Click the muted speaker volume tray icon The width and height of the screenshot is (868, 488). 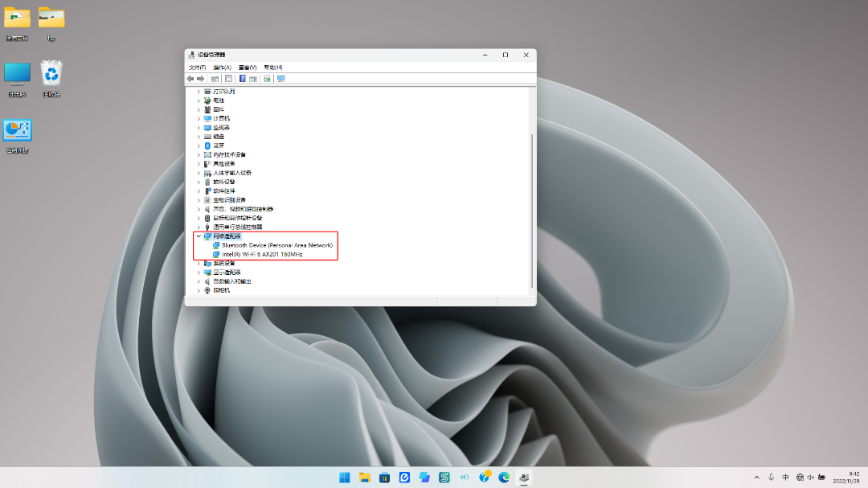[x=811, y=478]
